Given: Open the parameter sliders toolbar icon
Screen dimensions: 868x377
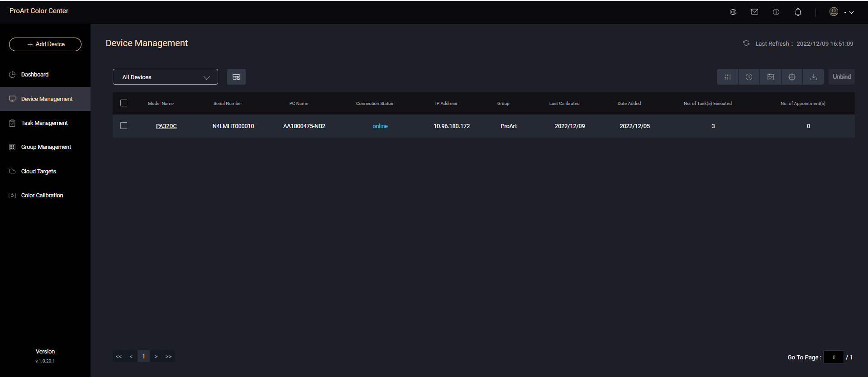Looking at the screenshot, I should click(x=728, y=77).
